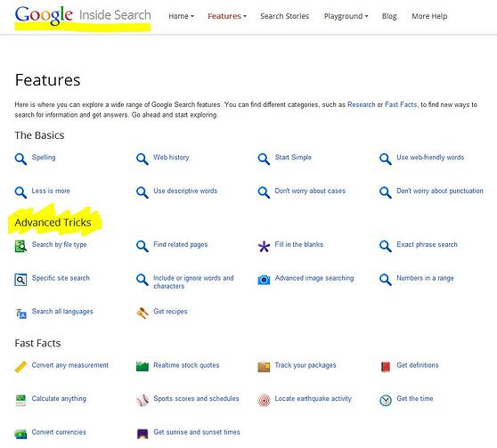Open the Realtime stock quotes link
The image size is (497, 448).
pos(186,365)
